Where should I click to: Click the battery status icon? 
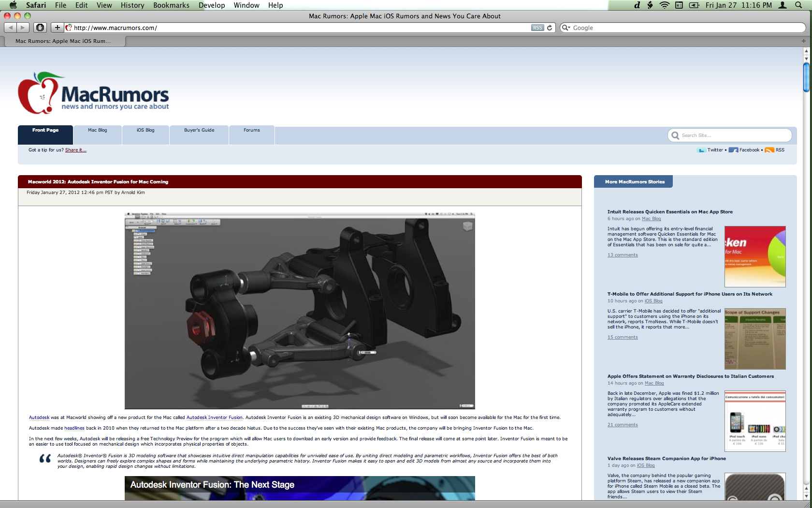point(694,5)
